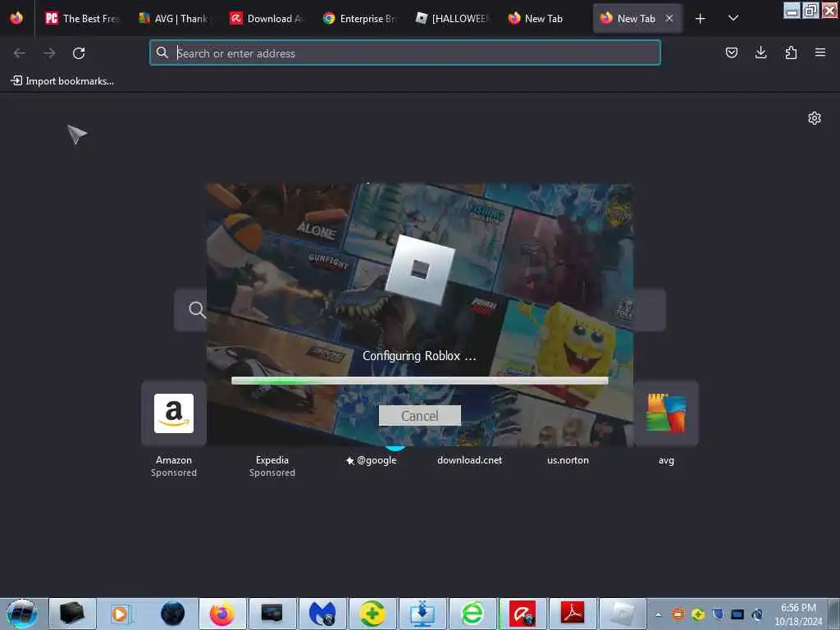Screen dimensions: 840x630
Task: Switch to The Best Free tab
Action: pyautogui.click(x=82, y=18)
